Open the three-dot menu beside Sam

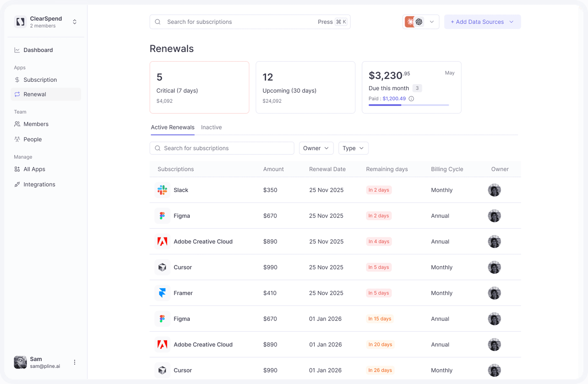[x=75, y=362]
